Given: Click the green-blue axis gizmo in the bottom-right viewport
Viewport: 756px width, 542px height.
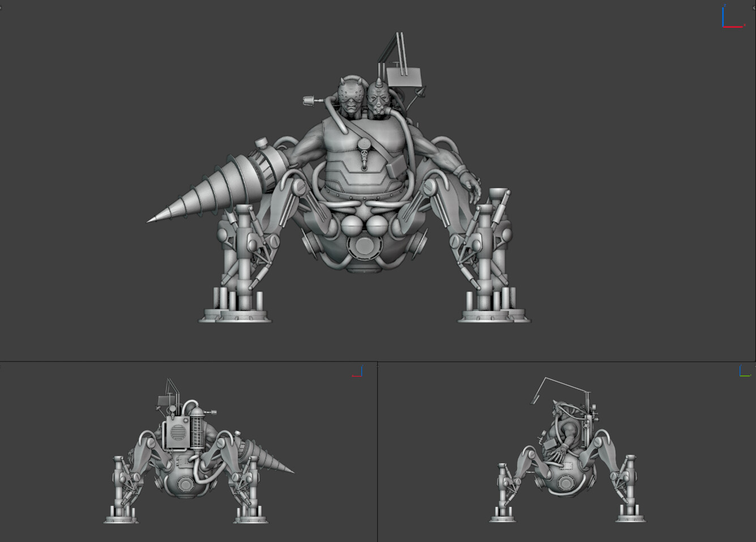Looking at the screenshot, I should (745, 372).
